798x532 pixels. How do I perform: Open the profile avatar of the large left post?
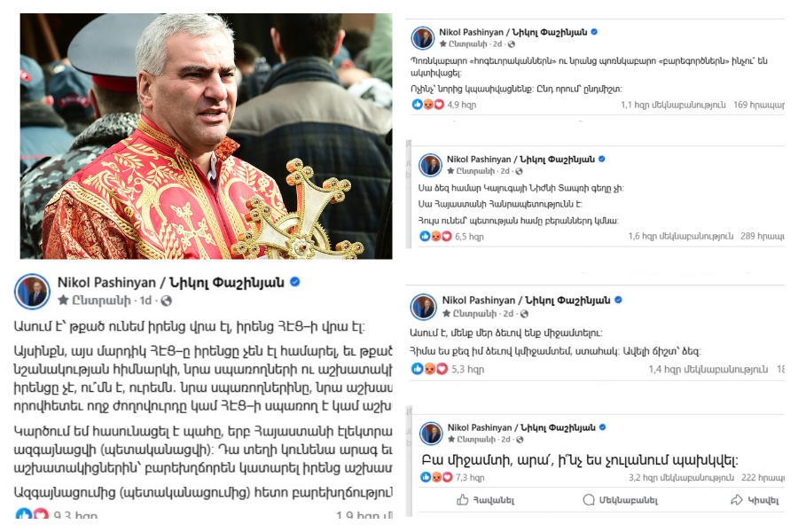pyautogui.click(x=32, y=291)
